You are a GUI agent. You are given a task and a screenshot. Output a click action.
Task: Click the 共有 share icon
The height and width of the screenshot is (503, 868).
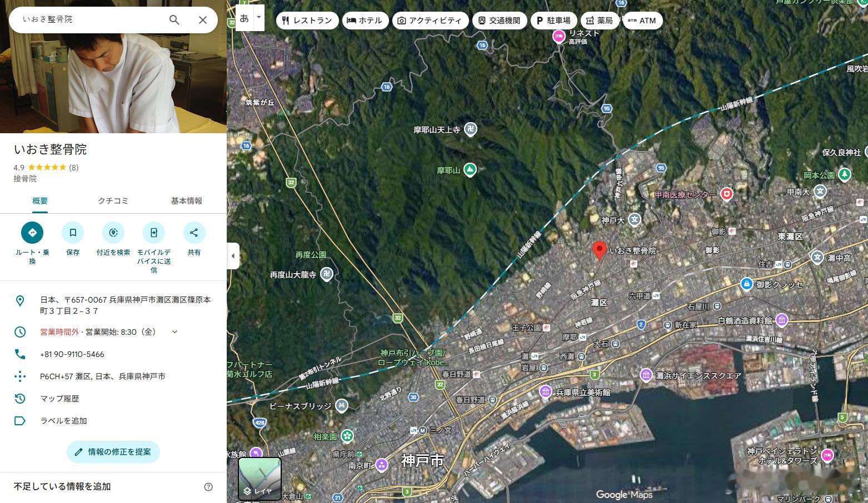pos(194,233)
